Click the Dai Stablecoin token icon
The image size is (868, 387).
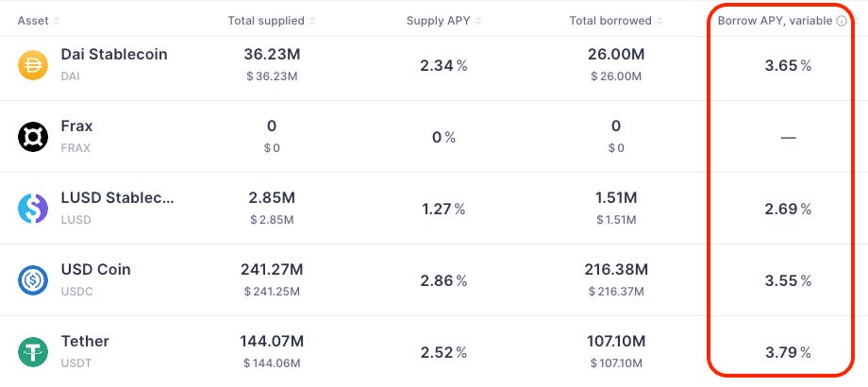point(33,65)
